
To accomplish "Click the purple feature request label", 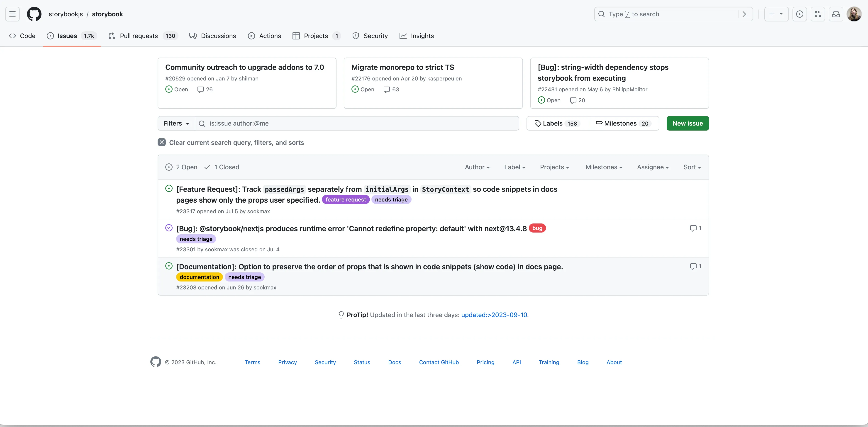I will pos(345,200).
